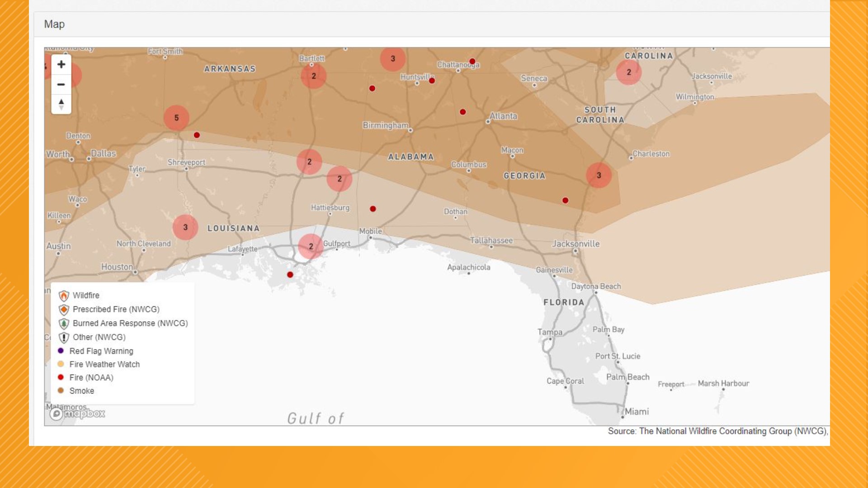Click the Prescribed Fire (NWCG) legend icon

point(64,310)
